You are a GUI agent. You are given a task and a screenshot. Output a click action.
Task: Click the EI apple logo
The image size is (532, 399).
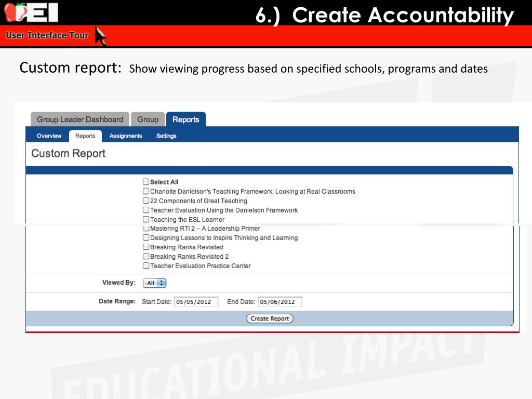[x=31, y=12]
